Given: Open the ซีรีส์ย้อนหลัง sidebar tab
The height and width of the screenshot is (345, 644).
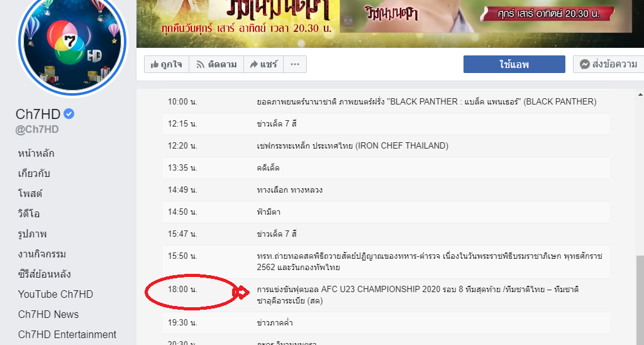Looking at the screenshot, I should tap(45, 274).
